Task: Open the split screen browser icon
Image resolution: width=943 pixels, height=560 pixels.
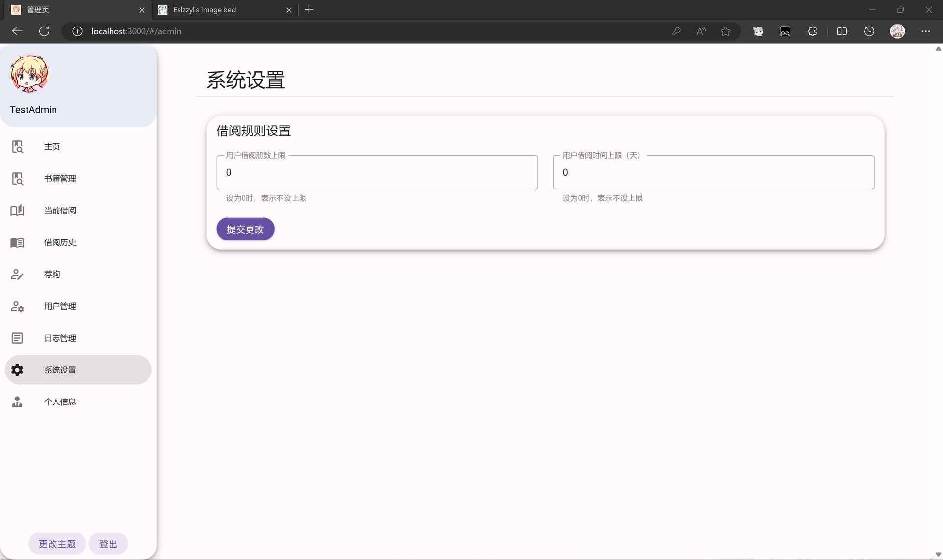Action: [841, 31]
